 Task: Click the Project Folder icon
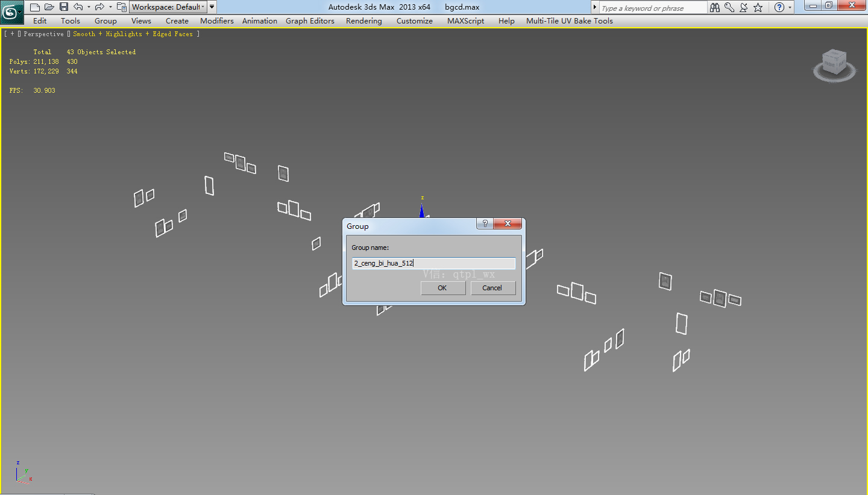[121, 7]
